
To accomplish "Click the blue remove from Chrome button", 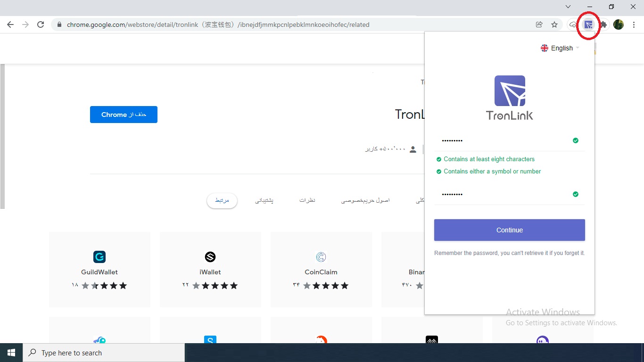I will pyautogui.click(x=124, y=115).
